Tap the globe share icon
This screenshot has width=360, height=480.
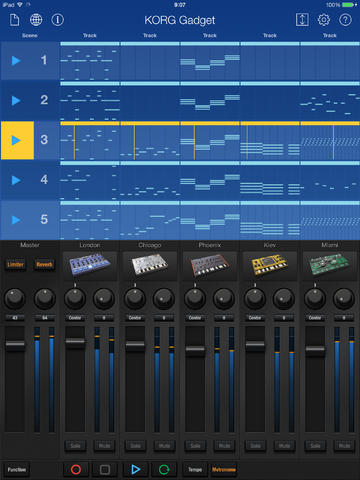pos(36,20)
